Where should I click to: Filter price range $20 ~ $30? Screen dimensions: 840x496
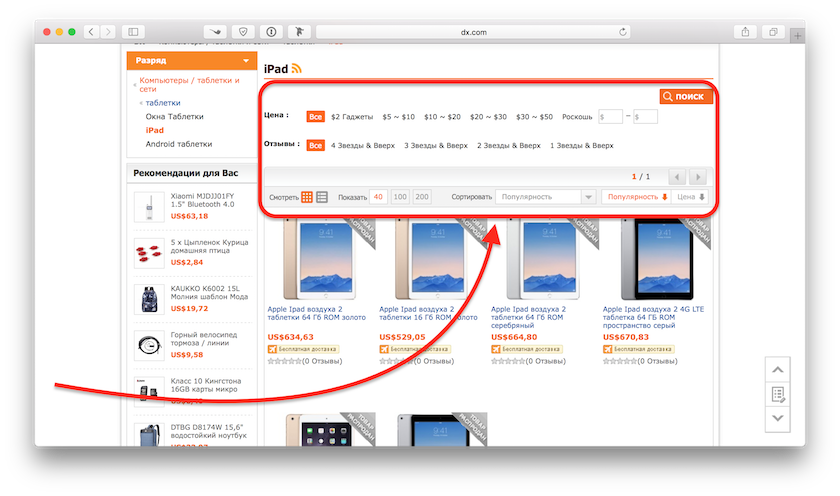pos(488,117)
